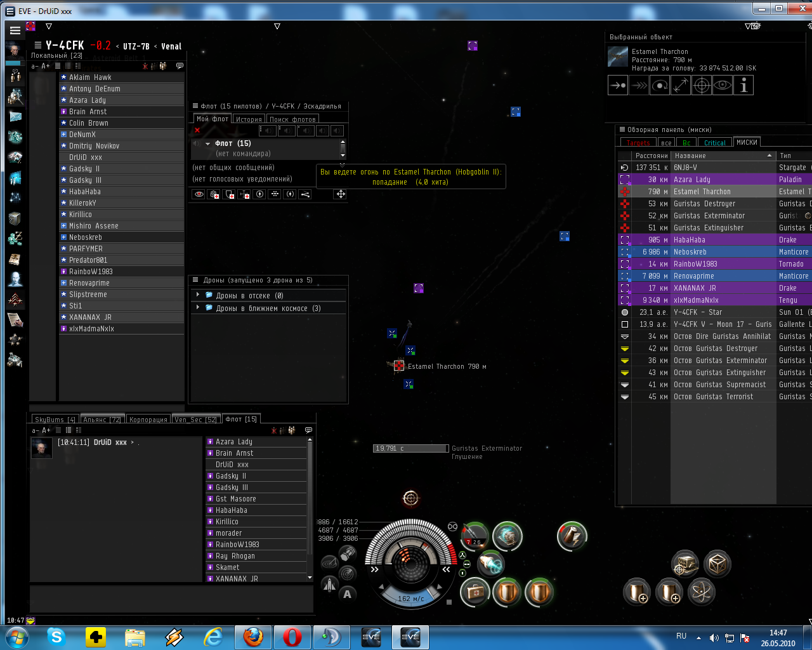Click the character portrait in the sidebar
The image size is (812, 650).
[14, 50]
